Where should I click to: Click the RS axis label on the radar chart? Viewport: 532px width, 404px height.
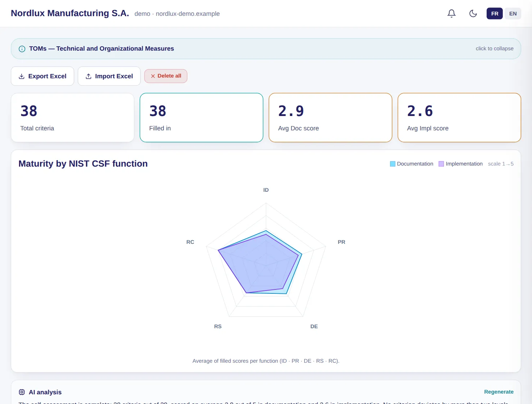[x=218, y=326]
